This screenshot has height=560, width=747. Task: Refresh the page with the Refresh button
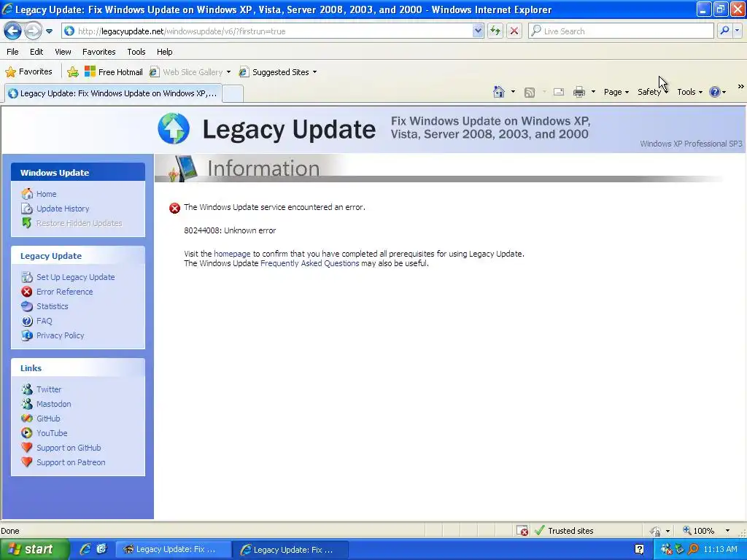tap(495, 31)
